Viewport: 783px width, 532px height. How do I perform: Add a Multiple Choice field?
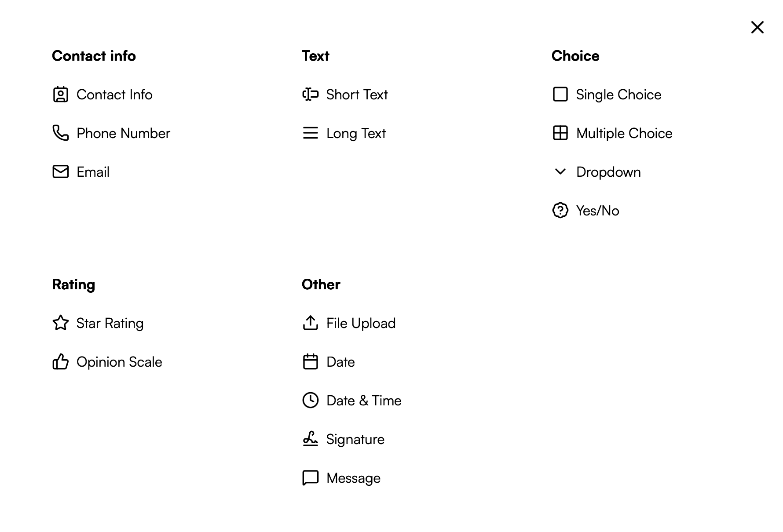click(x=624, y=133)
